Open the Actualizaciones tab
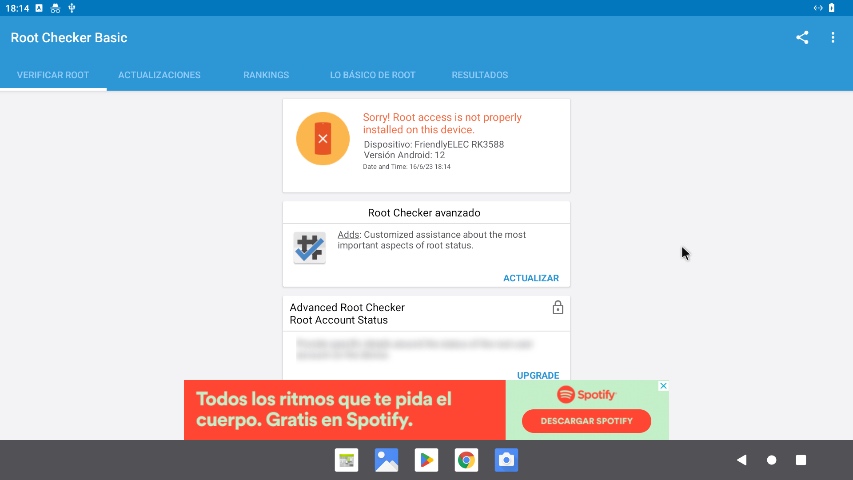The image size is (853, 480). [159, 75]
